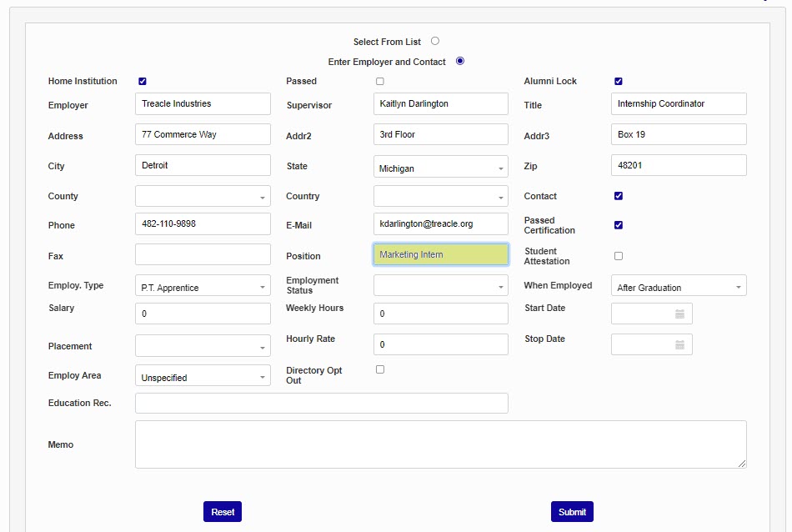This screenshot has width=792, height=532.
Task: Click the empty Fax input field
Action: 203,255
